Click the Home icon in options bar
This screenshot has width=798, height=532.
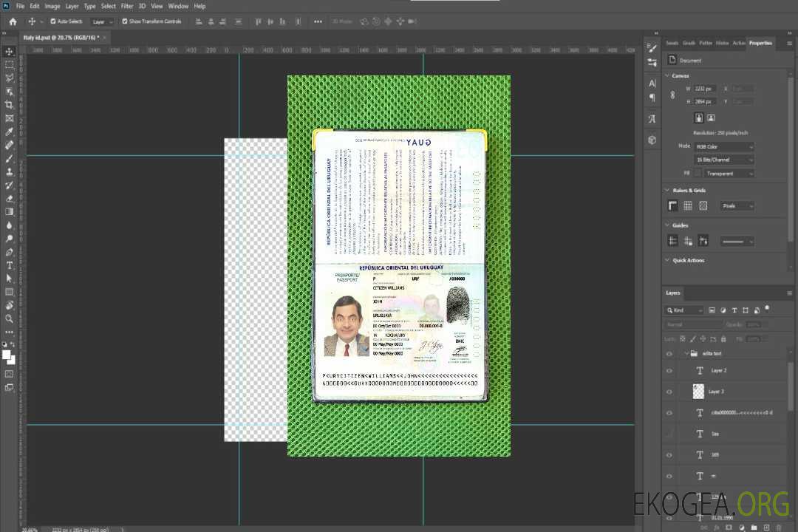13,21
